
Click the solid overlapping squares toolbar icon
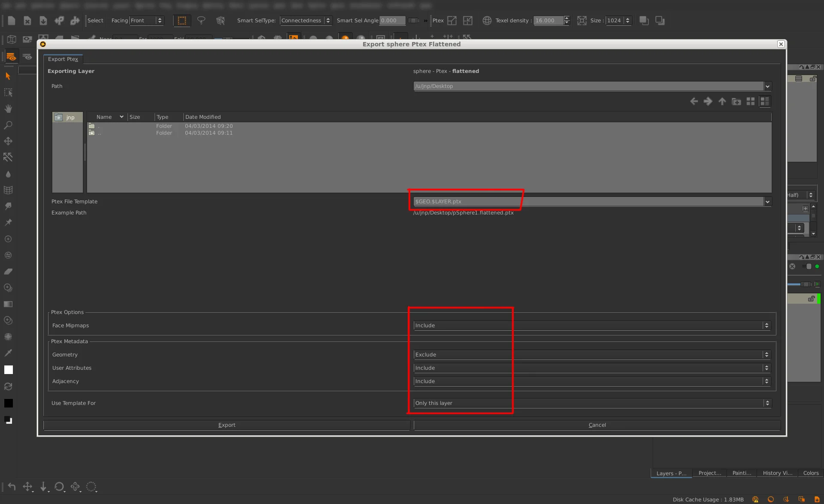644,21
